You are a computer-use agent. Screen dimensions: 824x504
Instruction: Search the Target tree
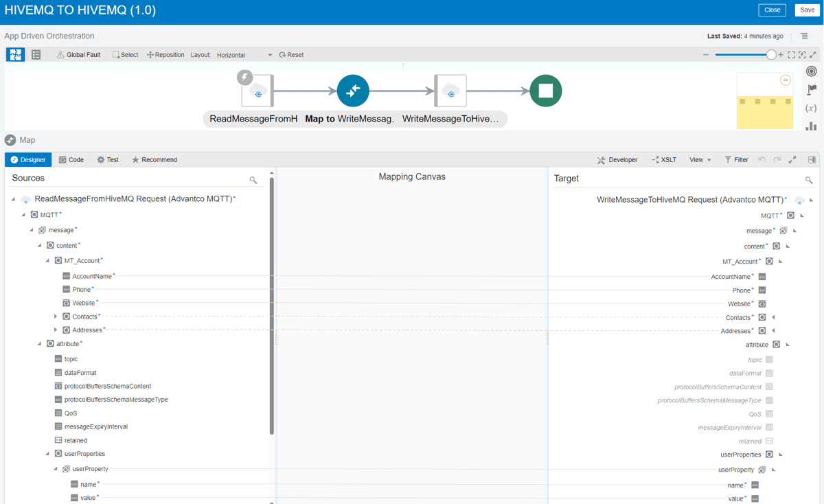click(x=809, y=180)
